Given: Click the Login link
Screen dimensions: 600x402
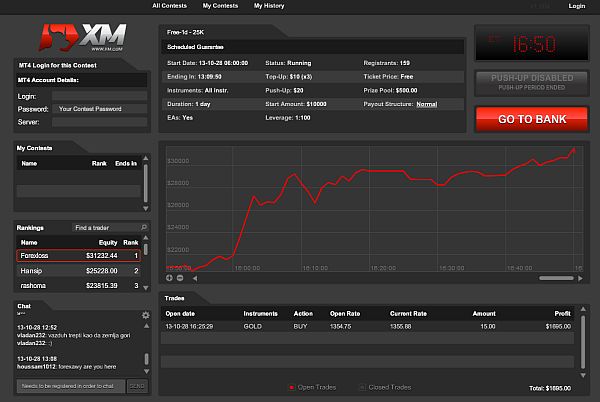Looking at the screenshot, I should click(576, 6).
